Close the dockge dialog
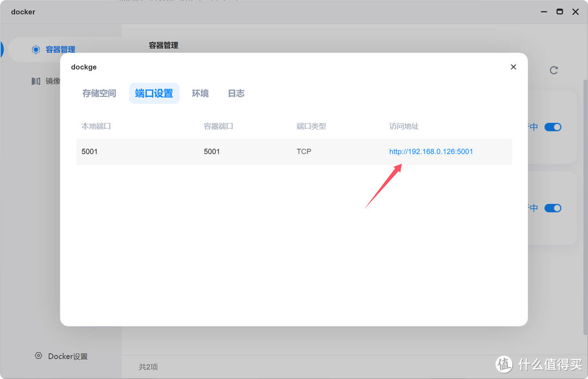 [513, 66]
